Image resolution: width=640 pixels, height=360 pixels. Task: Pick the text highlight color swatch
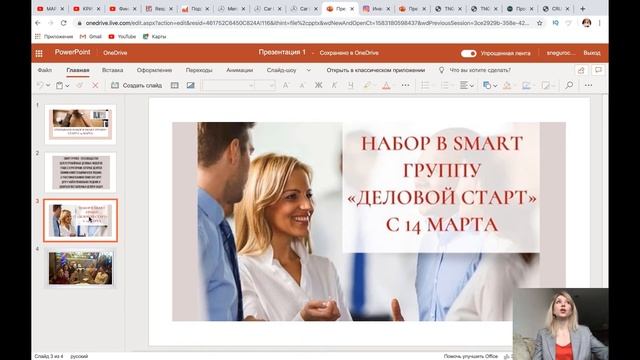[x=367, y=85]
